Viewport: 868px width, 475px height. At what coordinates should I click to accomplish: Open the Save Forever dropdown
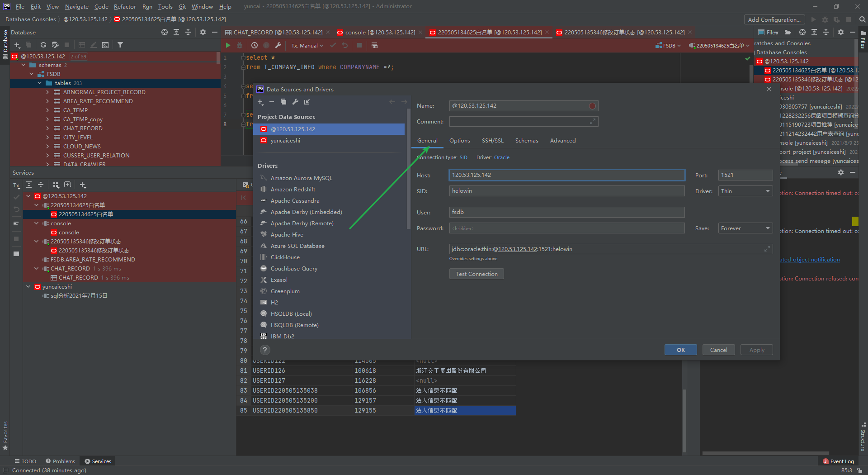(745, 228)
